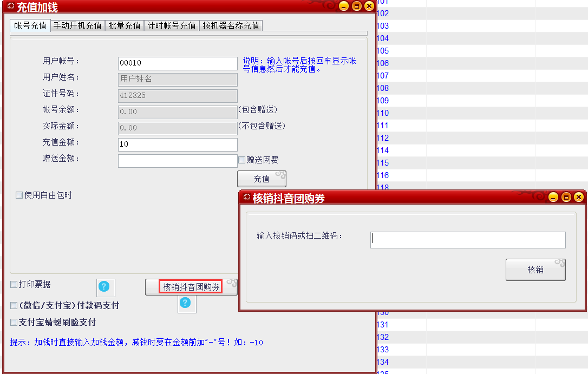Click the 核销抖音团购券 button

191,287
